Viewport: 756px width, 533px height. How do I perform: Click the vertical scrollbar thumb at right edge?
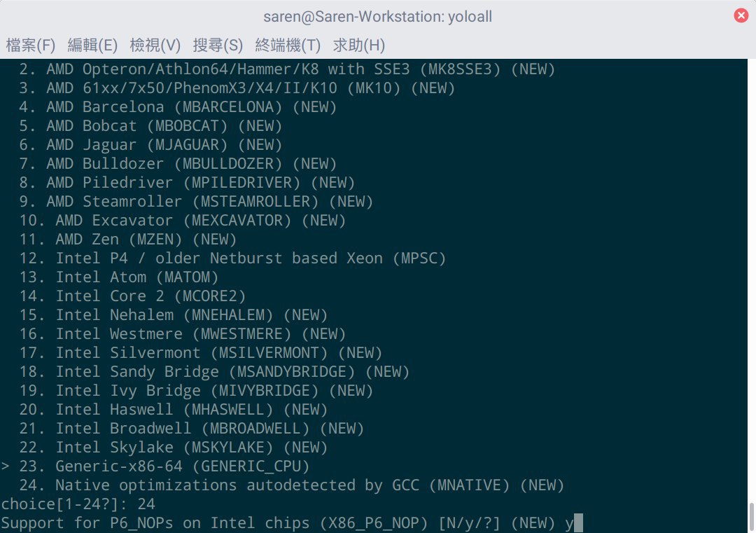click(752, 518)
